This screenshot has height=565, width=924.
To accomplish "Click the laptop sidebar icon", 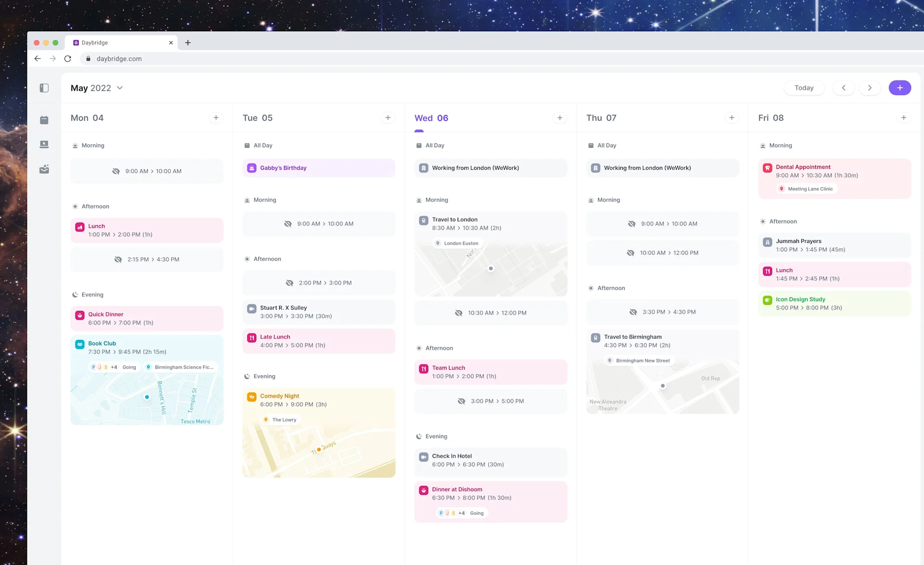I will [x=44, y=144].
